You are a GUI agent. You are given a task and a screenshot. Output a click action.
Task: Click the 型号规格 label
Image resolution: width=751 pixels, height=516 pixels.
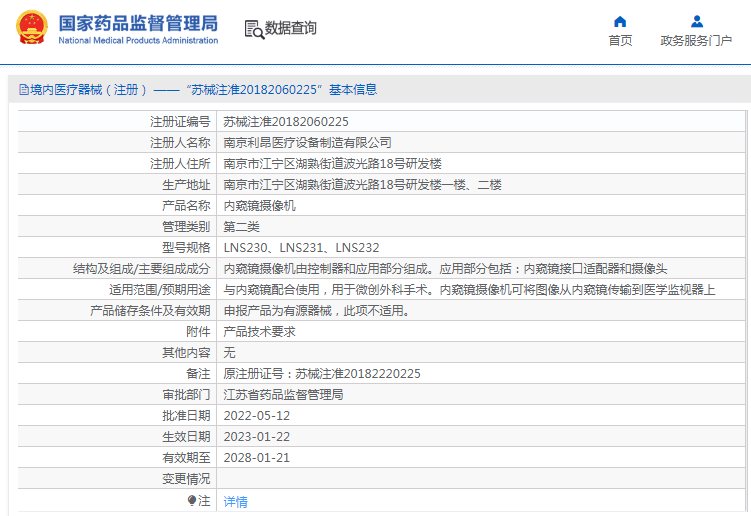tap(186, 248)
